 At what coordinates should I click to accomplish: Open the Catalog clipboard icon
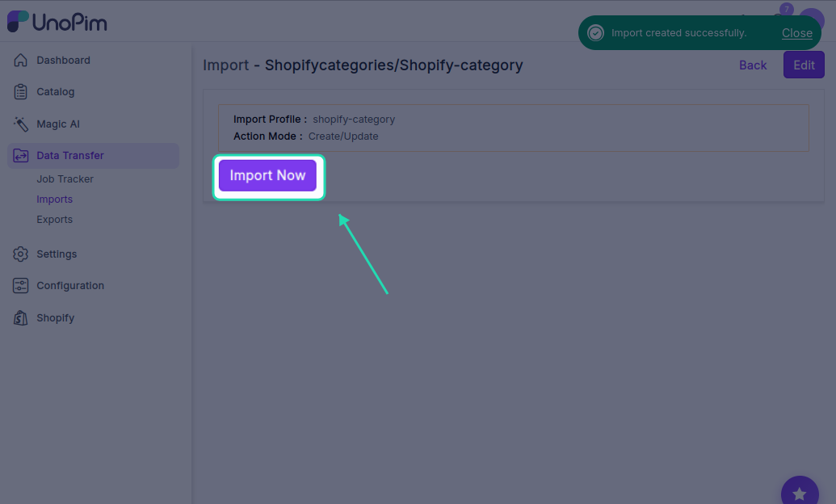click(x=20, y=92)
